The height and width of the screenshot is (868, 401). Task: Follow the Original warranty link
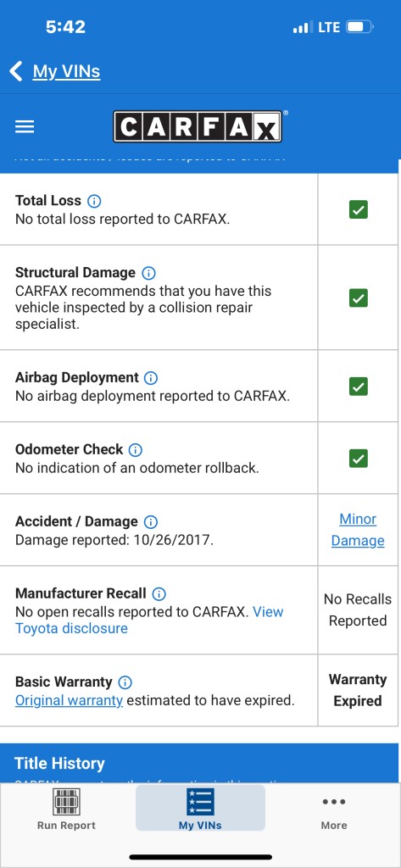(69, 700)
